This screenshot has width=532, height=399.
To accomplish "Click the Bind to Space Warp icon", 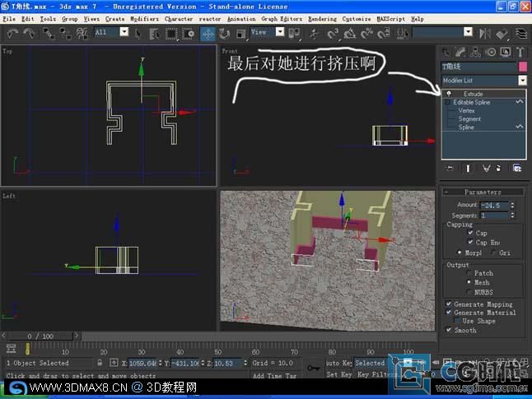I will pyautogui.click(x=82, y=33).
